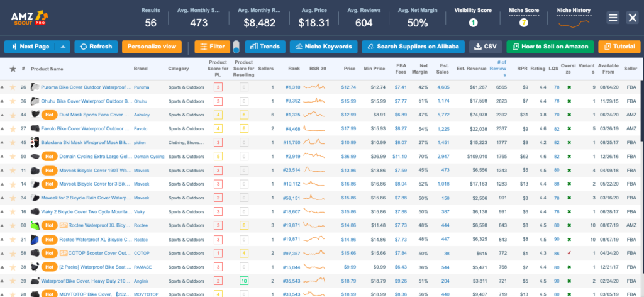
Task: Refresh the product results
Action: tap(96, 47)
